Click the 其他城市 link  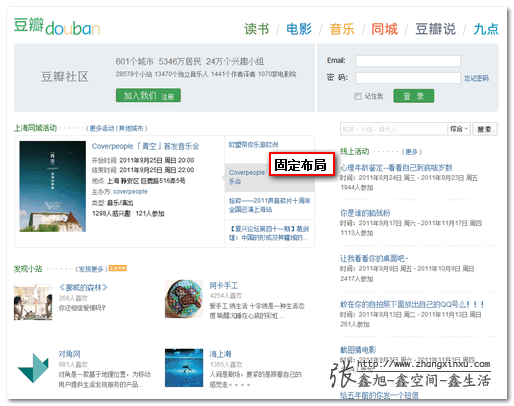pos(131,128)
